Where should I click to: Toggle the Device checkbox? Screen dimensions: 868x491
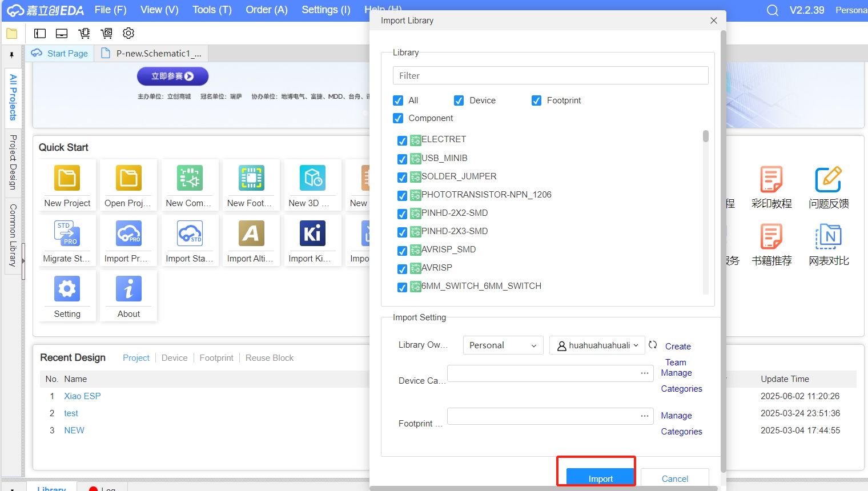[x=459, y=100]
